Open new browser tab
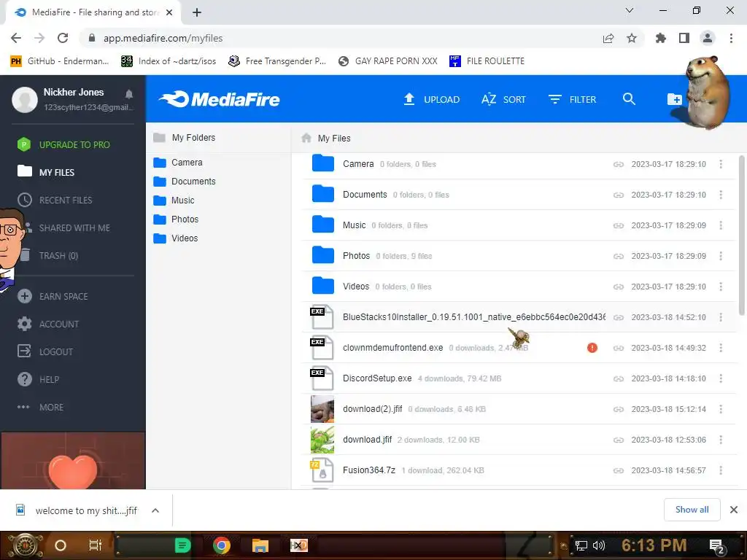The height and width of the screenshot is (560, 747). click(197, 12)
